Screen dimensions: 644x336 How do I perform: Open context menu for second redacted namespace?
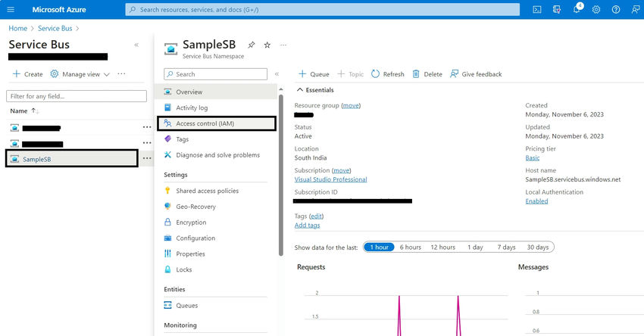[147, 143]
